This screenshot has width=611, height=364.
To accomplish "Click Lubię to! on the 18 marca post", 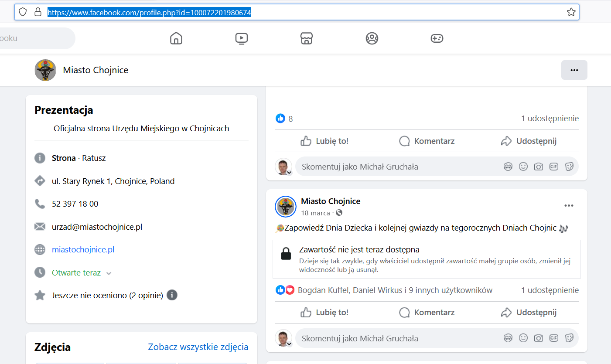I will tap(324, 313).
